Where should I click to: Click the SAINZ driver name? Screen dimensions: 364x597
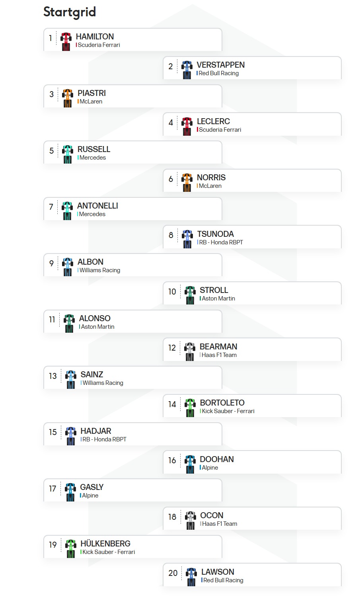click(x=92, y=375)
